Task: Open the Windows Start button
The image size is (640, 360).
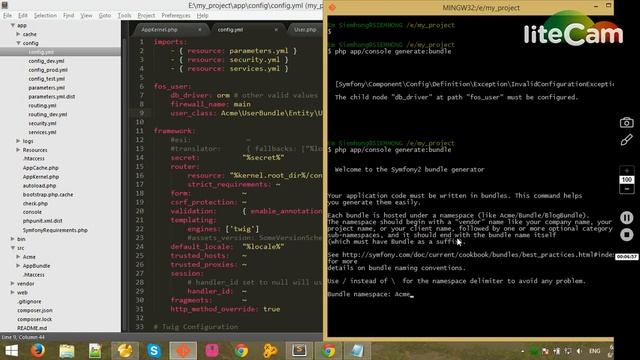Action: pos(11,351)
